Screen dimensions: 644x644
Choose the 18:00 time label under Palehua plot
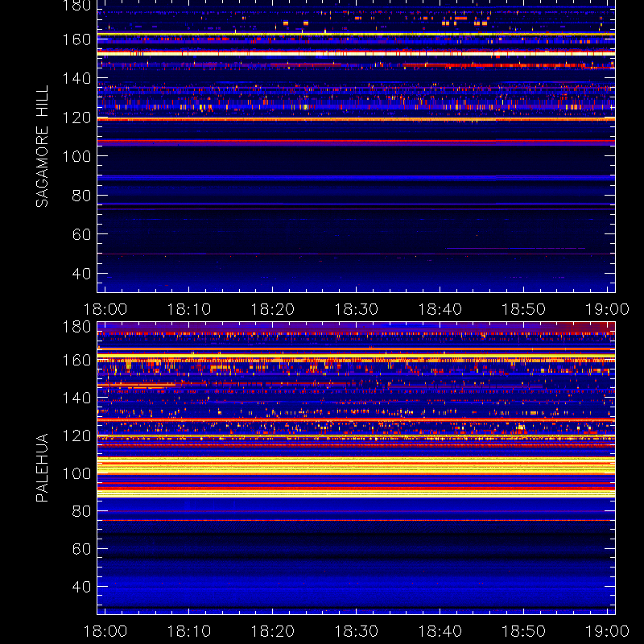[105, 631]
